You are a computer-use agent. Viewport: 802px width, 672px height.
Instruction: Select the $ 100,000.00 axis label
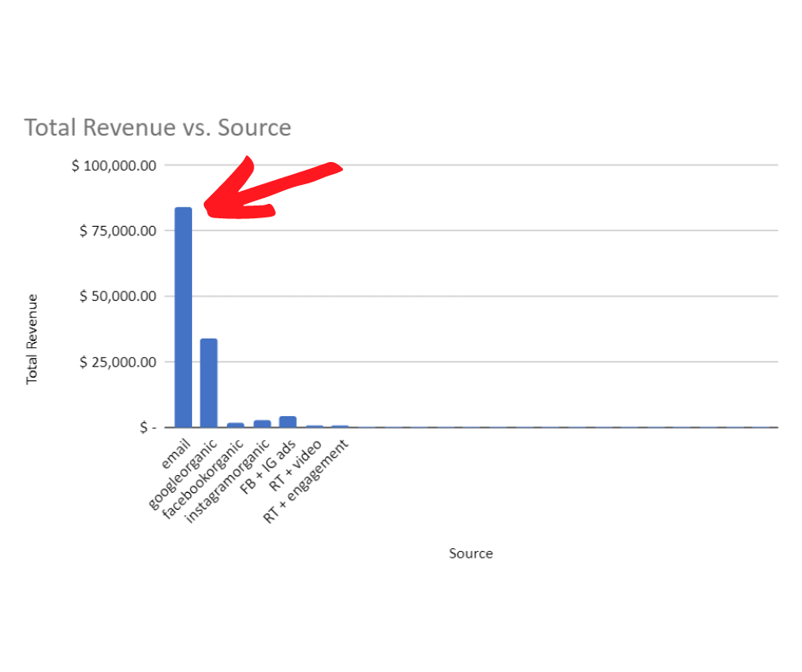click(113, 165)
